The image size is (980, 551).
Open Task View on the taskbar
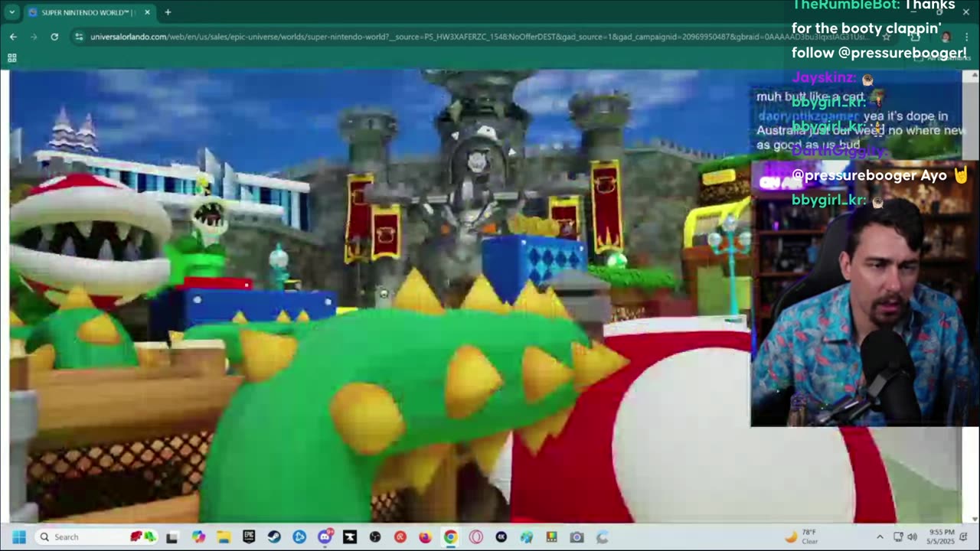(171, 537)
